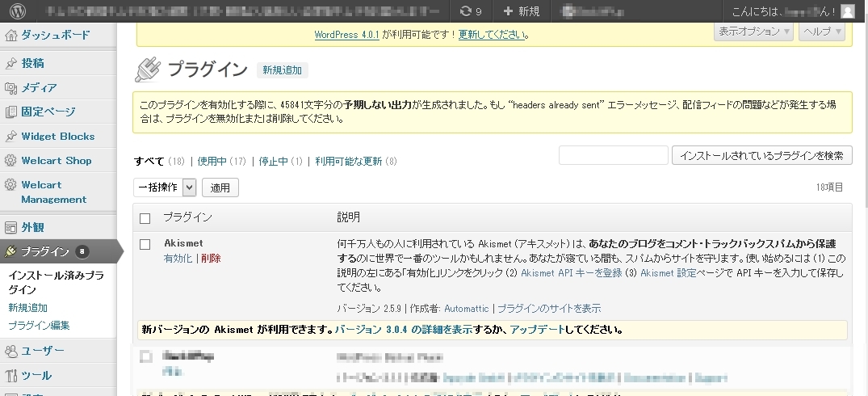Click the メディア icon in sidebar
Image resolution: width=868 pixels, height=396 pixels.
(10, 87)
